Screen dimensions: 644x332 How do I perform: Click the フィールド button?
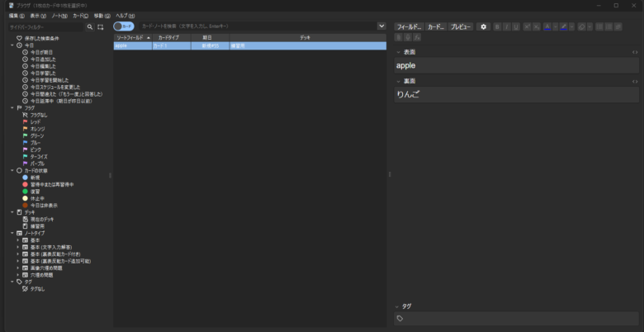[x=409, y=26]
